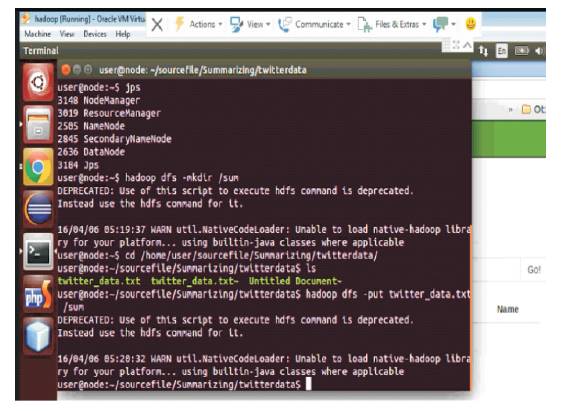Click the battery status indicator
The height and width of the screenshot is (411, 564).
[x=521, y=51]
